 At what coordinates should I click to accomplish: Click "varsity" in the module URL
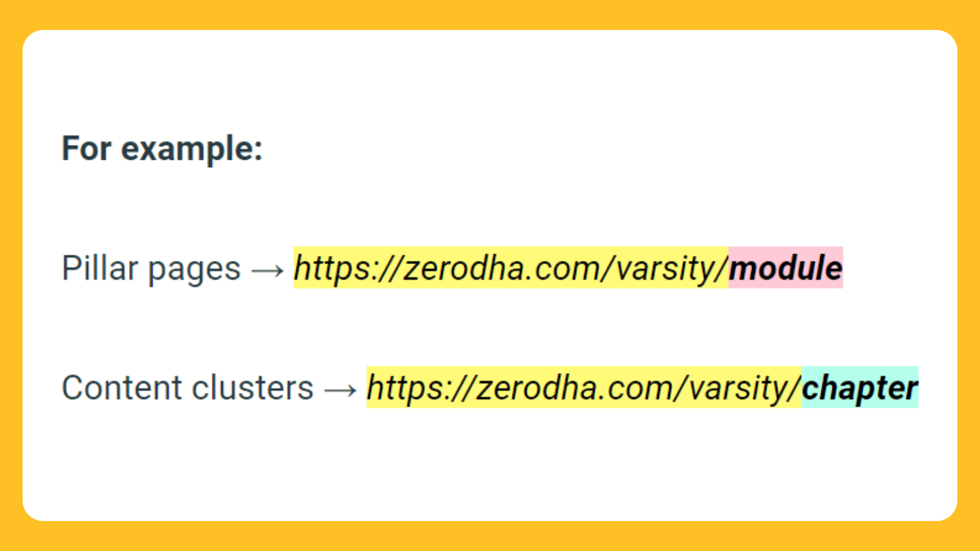tap(666, 269)
